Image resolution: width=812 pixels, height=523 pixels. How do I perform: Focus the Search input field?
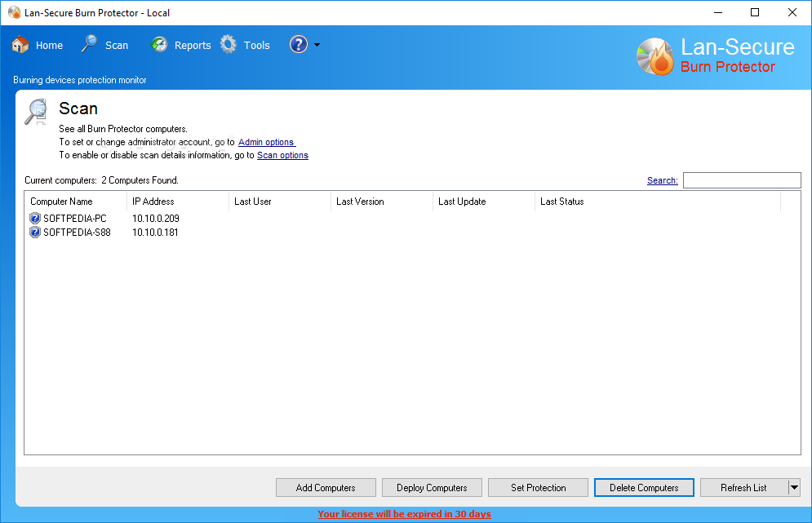[742, 180]
